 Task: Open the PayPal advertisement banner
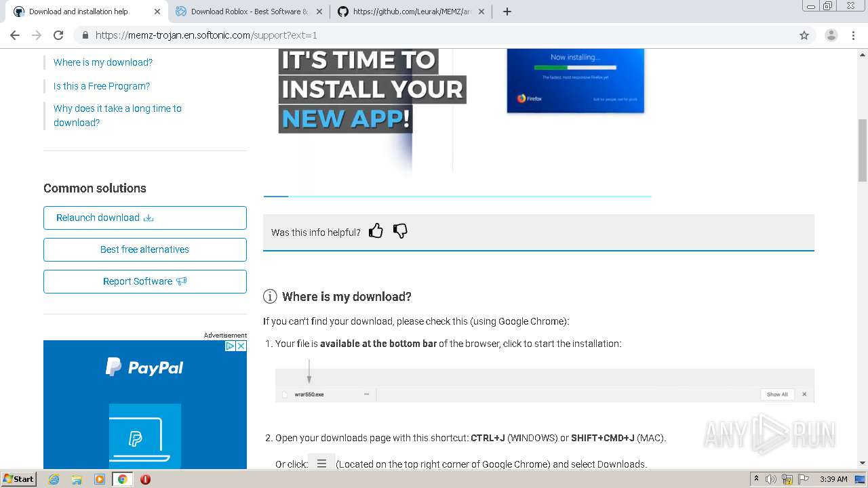(x=145, y=405)
